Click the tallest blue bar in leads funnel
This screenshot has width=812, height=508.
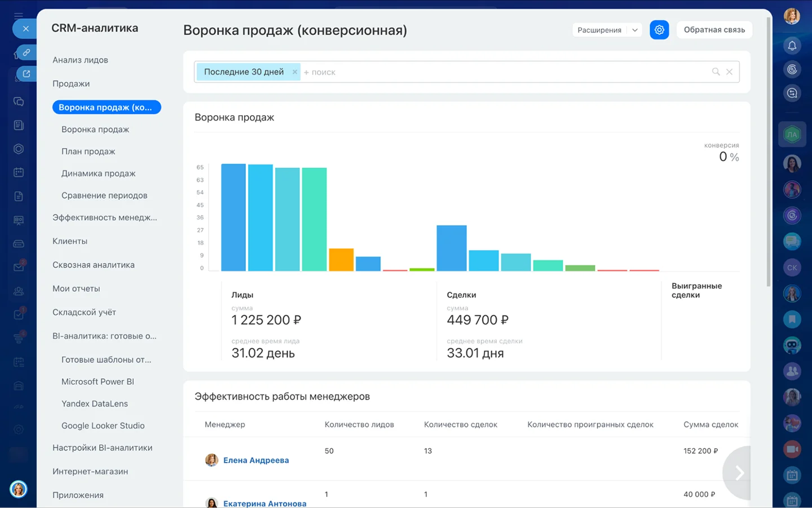pos(233,217)
